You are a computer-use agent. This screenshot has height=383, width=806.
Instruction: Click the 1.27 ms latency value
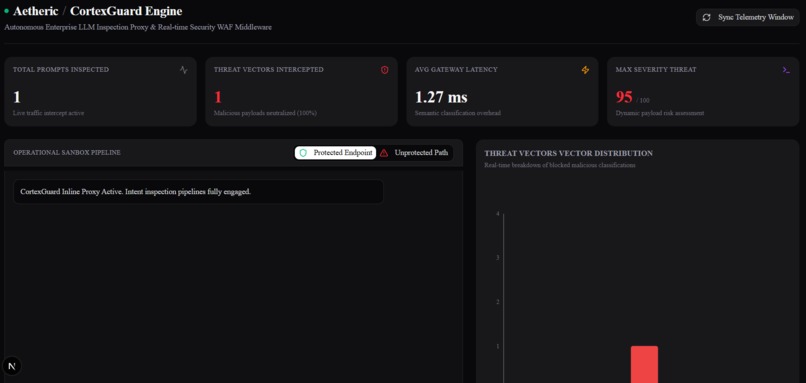441,97
